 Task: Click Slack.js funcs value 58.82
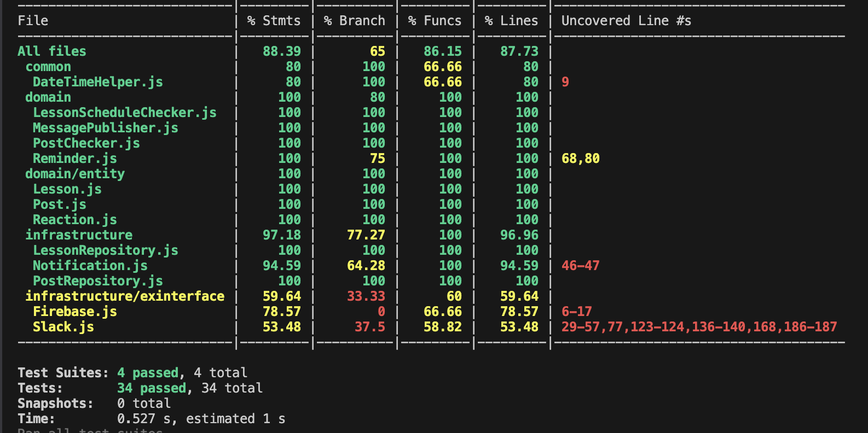click(443, 327)
